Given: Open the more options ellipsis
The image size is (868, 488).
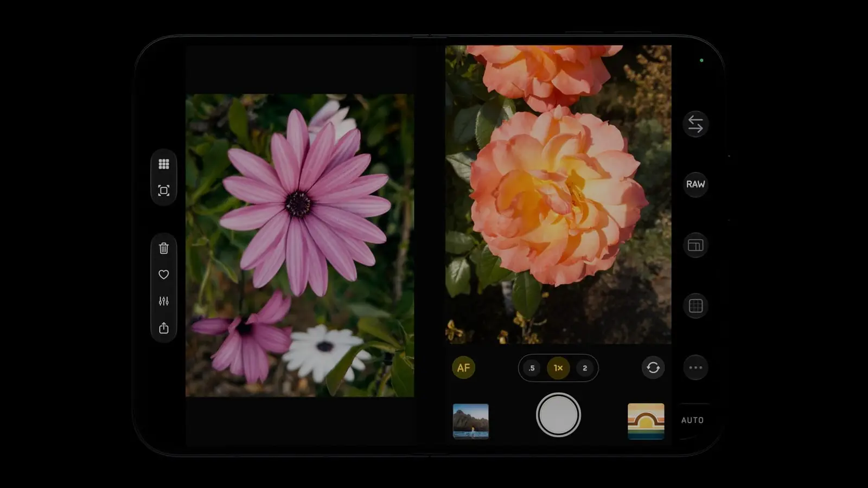Looking at the screenshot, I should [x=695, y=368].
